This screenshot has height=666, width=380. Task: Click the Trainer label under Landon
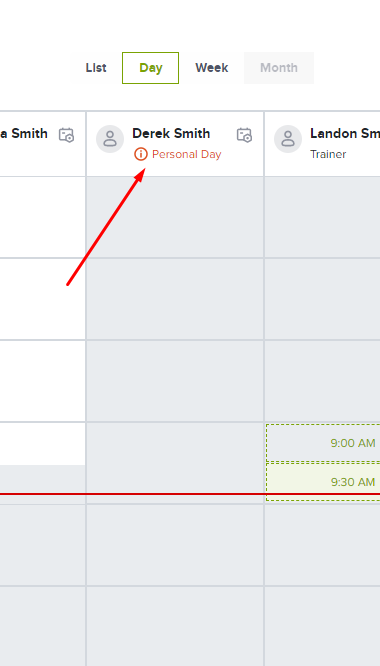pyautogui.click(x=328, y=154)
